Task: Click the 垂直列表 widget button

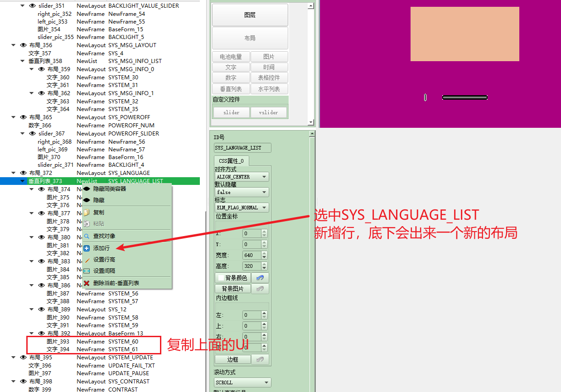Action: click(x=231, y=89)
